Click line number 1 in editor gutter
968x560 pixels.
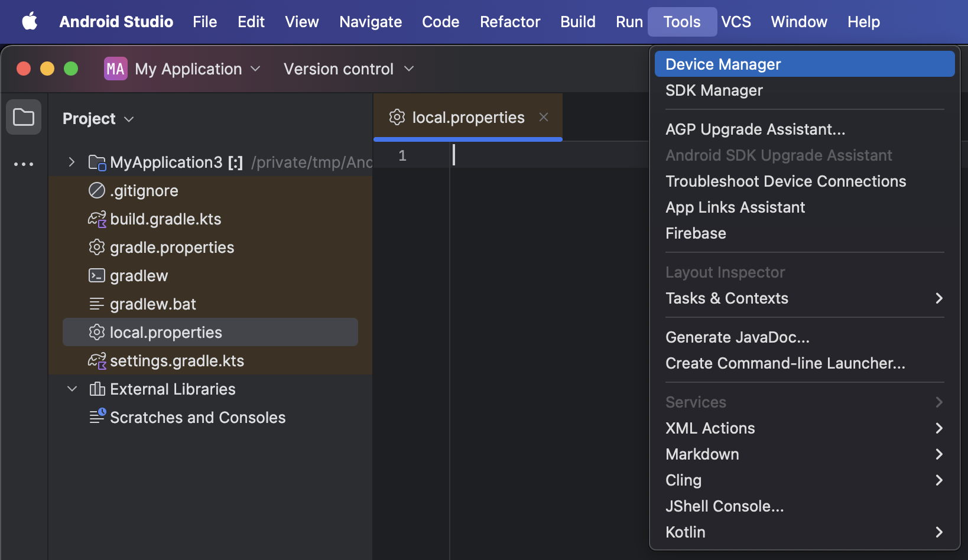point(402,155)
